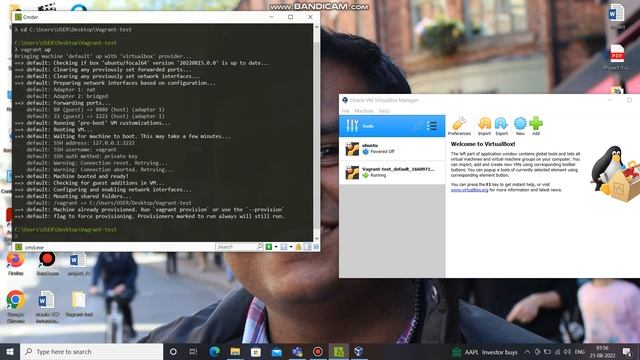Open Microsoft Teams from the taskbar

297,351
